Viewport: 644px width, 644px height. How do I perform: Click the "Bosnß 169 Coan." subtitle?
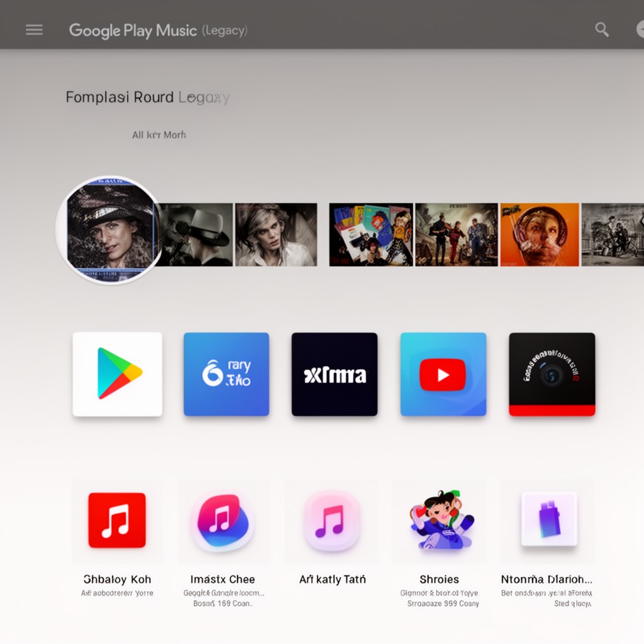click(223, 603)
